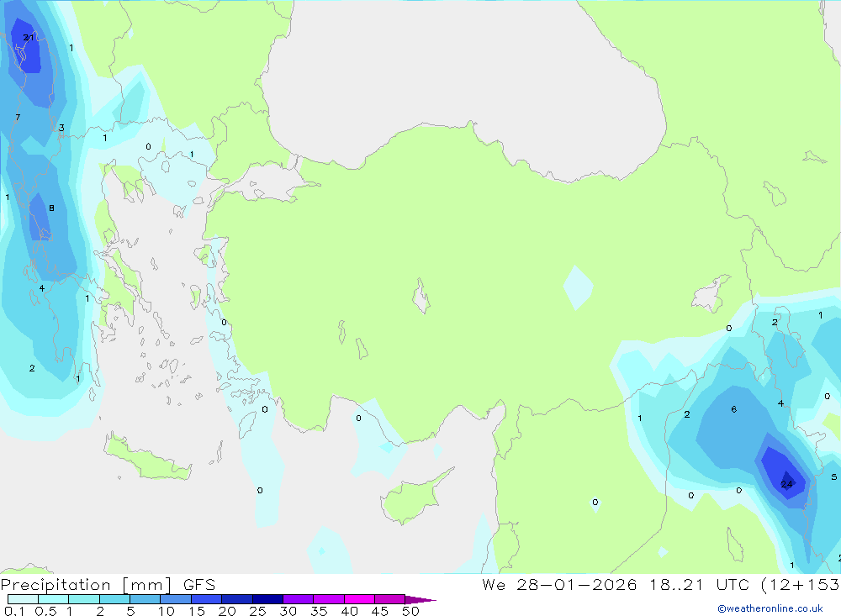Pick the palest 0.1–0.5 mm legend swatch
The image size is (841, 616).
tap(23, 599)
